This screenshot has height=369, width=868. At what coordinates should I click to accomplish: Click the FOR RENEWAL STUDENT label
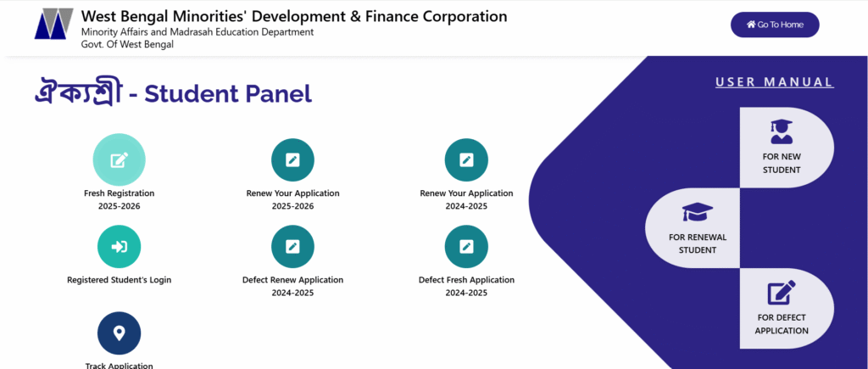698,243
